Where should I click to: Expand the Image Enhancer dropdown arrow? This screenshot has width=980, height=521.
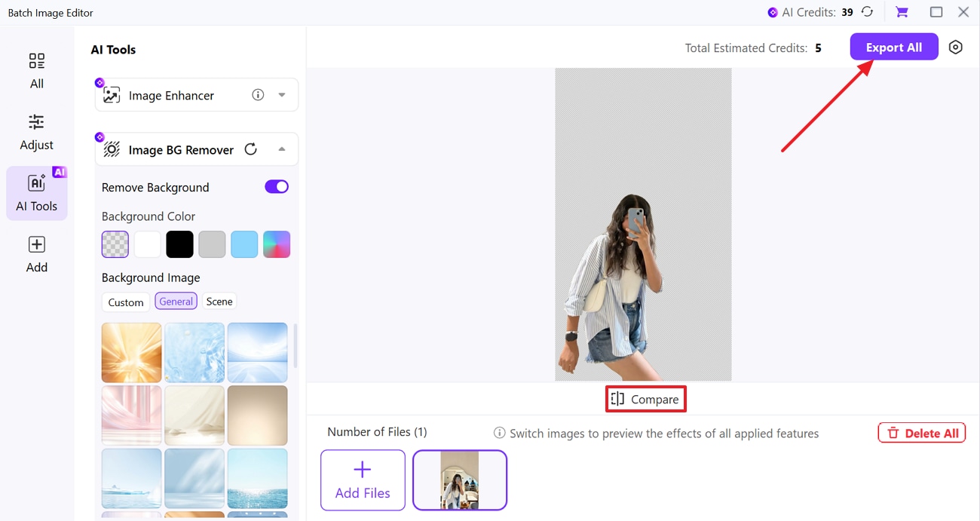[282, 95]
